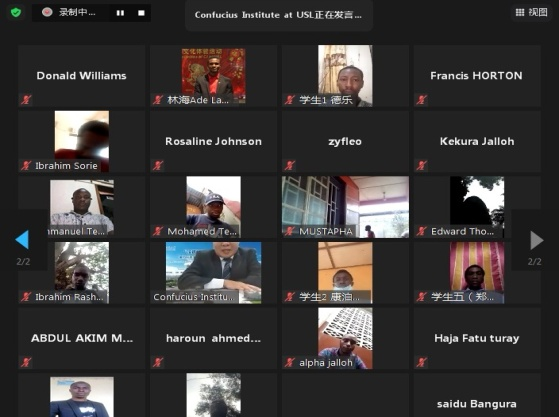559x417 pixels.
Task: Click the muted mic icon on Kekura Jalloh
Action: 421,165
